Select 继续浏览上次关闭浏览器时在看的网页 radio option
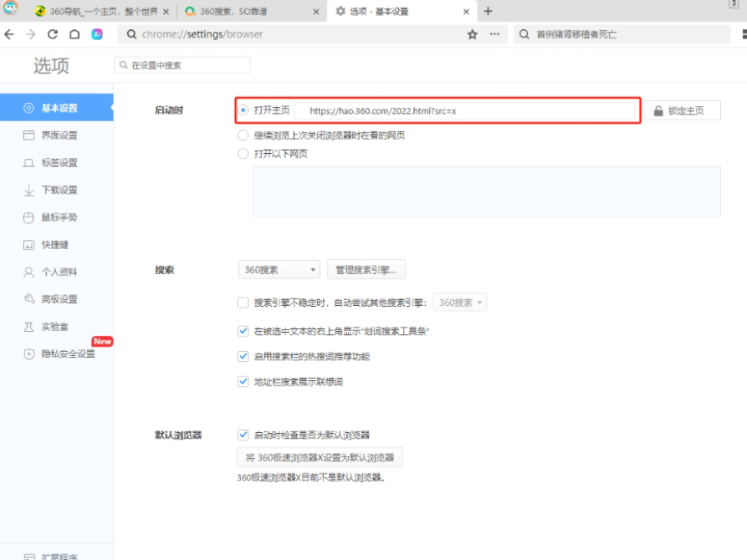The width and height of the screenshot is (747, 560). click(x=243, y=135)
